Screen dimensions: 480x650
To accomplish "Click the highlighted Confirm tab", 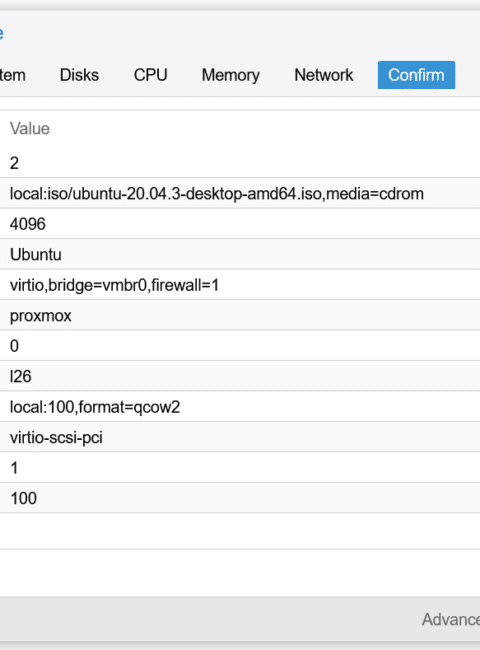I will click(x=416, y=75).
